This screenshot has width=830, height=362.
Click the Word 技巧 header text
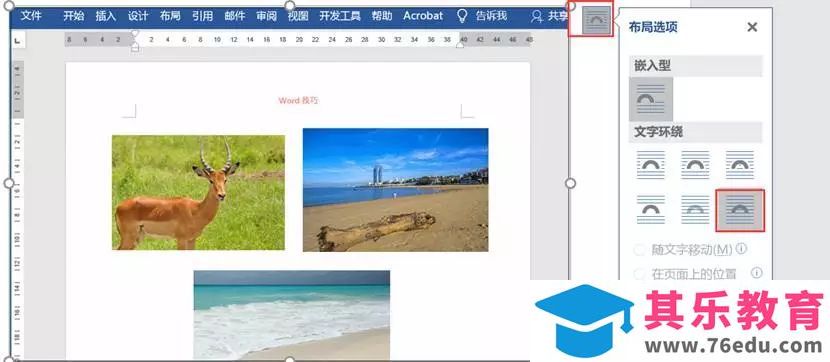pos(299,101)
